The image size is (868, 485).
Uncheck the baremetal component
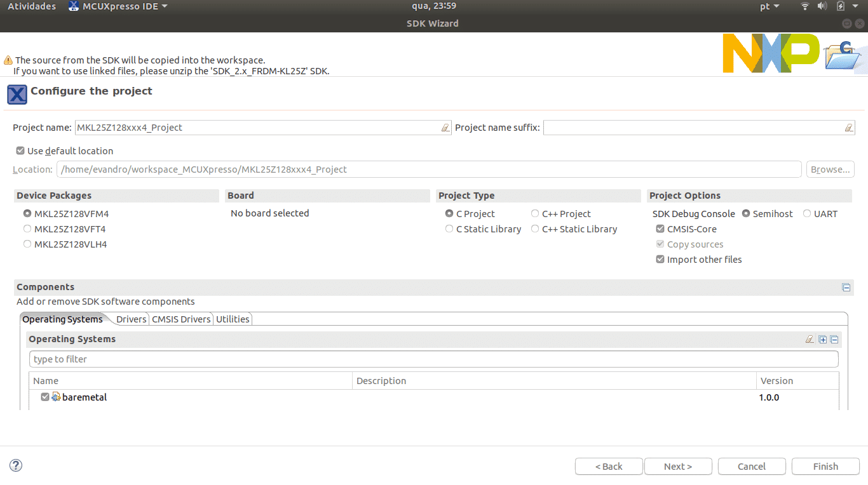(44, 397)
